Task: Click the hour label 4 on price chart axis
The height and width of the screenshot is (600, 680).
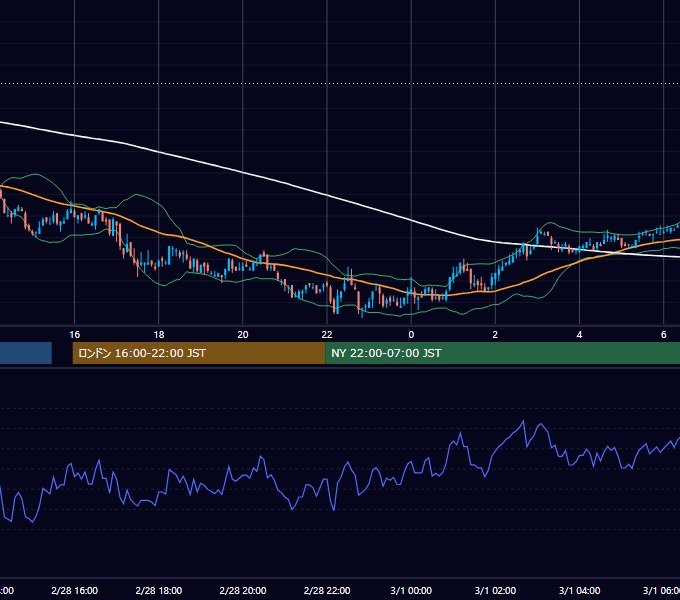Action: pos(579,335)
